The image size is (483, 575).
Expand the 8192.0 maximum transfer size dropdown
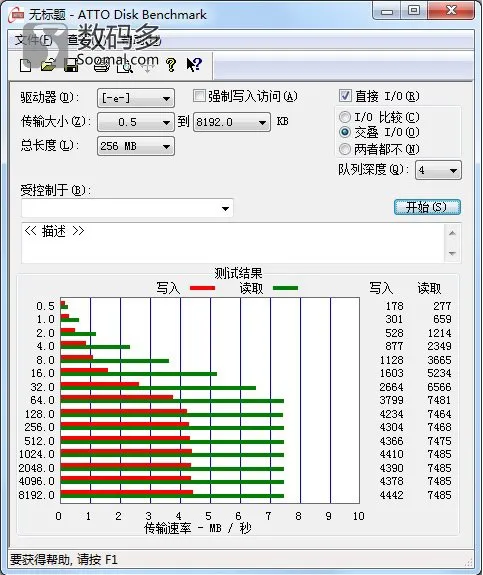click(x=232, y=122)
